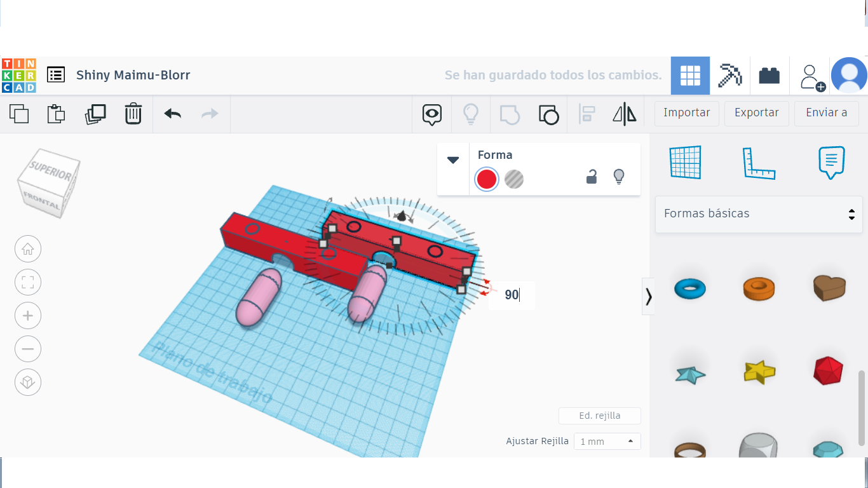Select the Workplane tool icon
Screen dimensions: 868x488
[686, 163]
